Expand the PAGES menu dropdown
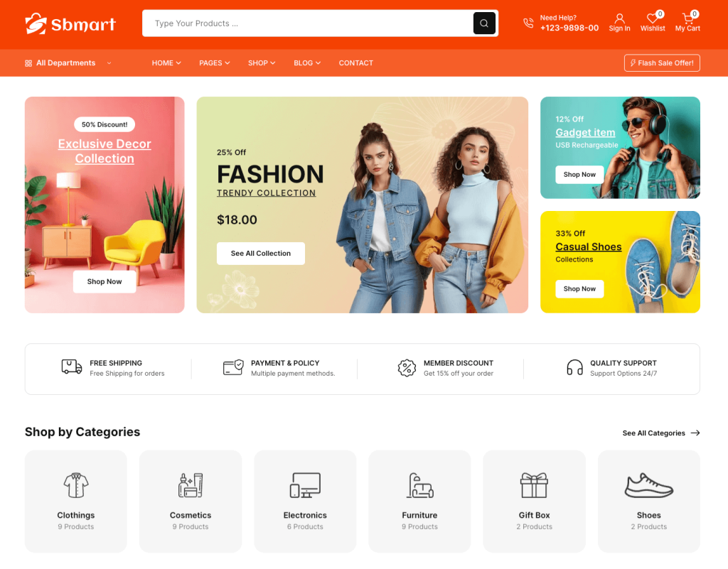The width and height of the screenshot is (728, 569). (x=214, y=63)
